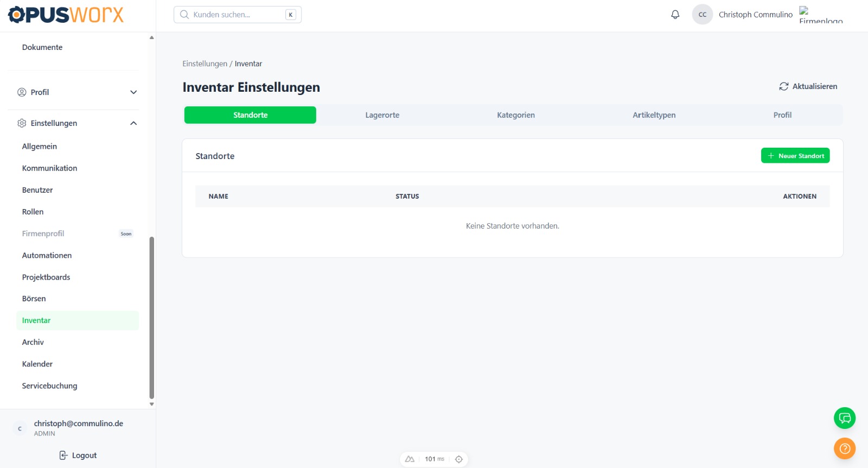The image size is (868, 468).
Task: Click the refresh icon beside Aktualisieren
Action: [784, 86]
